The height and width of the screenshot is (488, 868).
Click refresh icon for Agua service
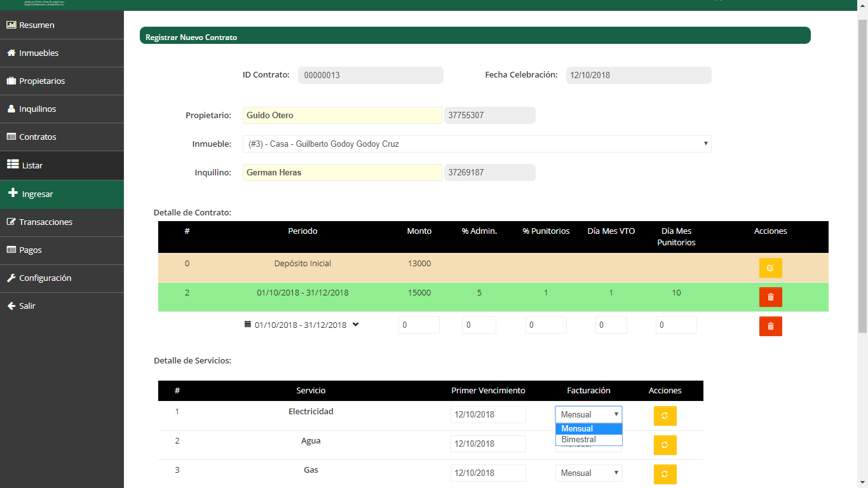coord(665,445)
